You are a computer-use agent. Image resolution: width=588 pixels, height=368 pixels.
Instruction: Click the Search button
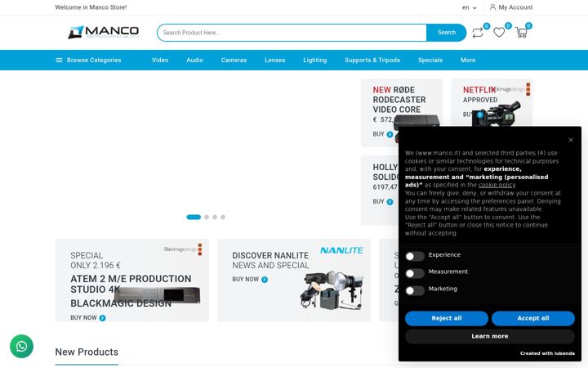pos(446,33)
